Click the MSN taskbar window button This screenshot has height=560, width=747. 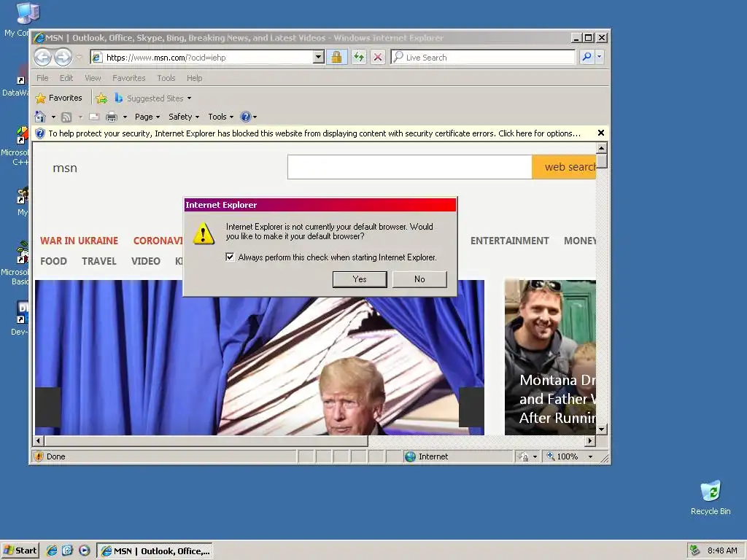click(155, 551)
